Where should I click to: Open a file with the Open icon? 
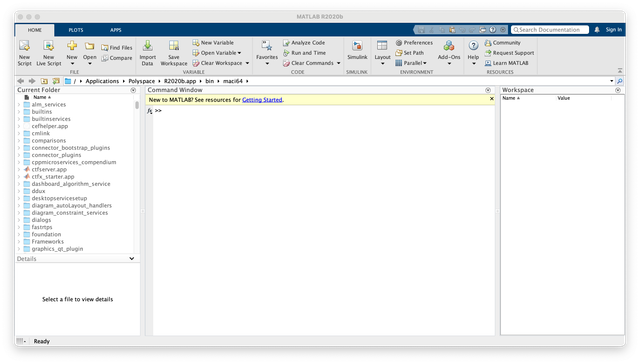tap(89, 46)
